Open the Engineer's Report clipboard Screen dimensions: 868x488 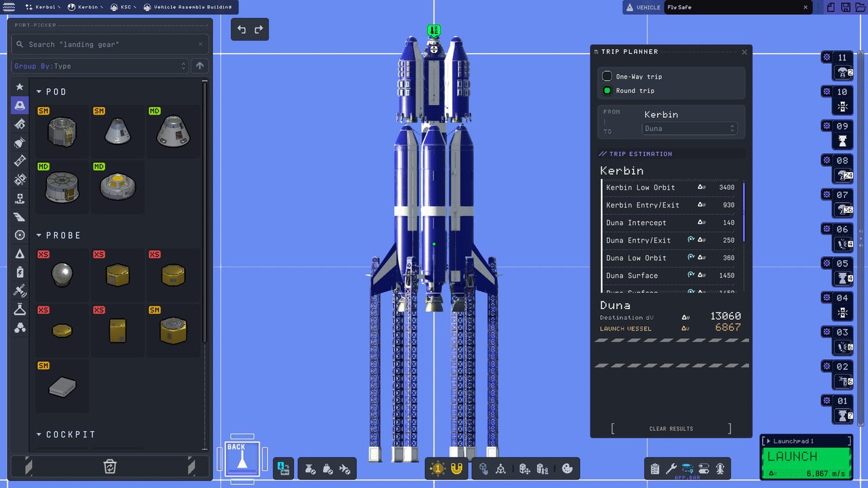[655, 468]
